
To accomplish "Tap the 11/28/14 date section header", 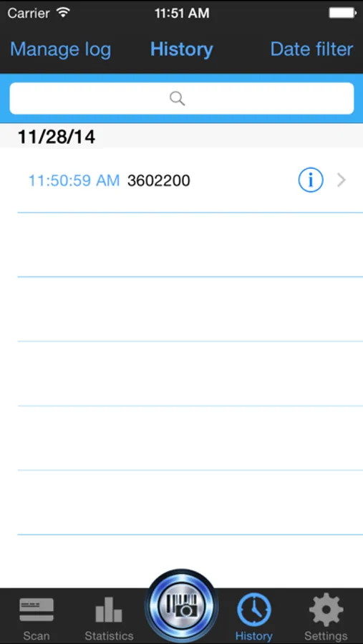I will coord(57,137).
